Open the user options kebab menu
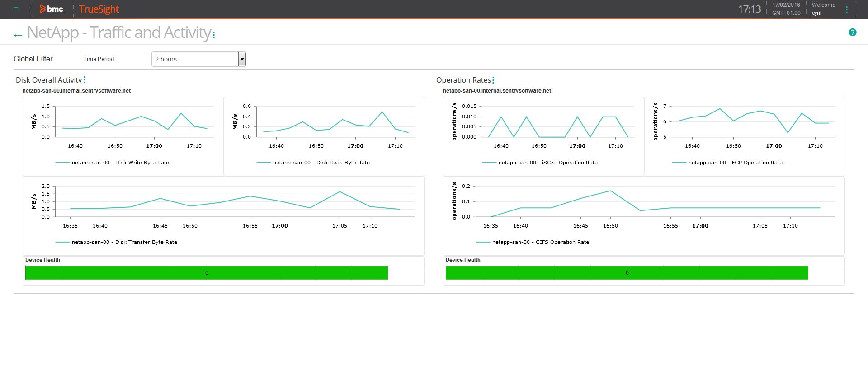 847,9
